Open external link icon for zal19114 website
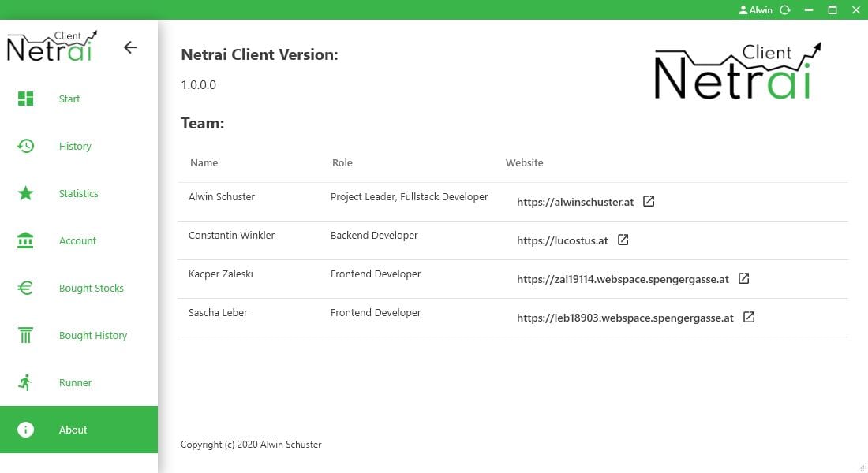This screenshot has height=473, width=868. pyautogui.click(x=744, y=279)
